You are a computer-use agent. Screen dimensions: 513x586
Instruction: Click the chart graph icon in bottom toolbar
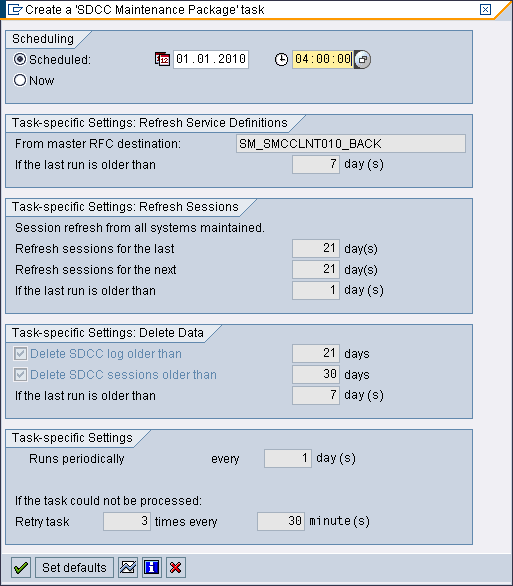point(128,568)
